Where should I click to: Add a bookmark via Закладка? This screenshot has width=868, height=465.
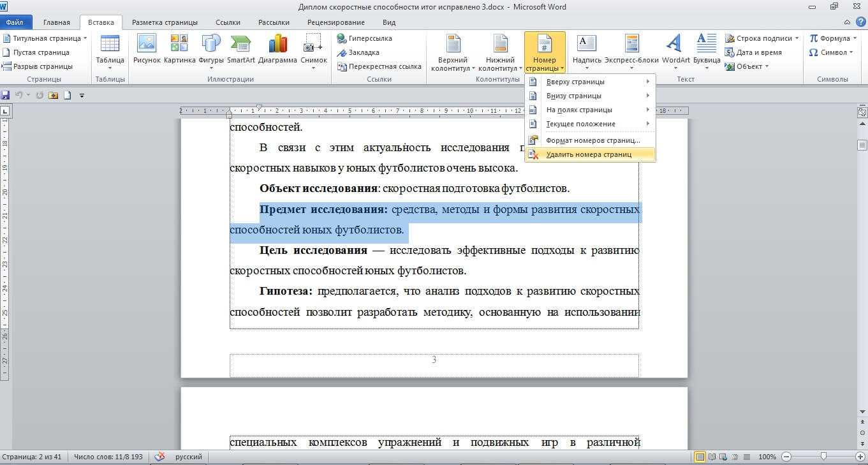click(x=358, y=52)
